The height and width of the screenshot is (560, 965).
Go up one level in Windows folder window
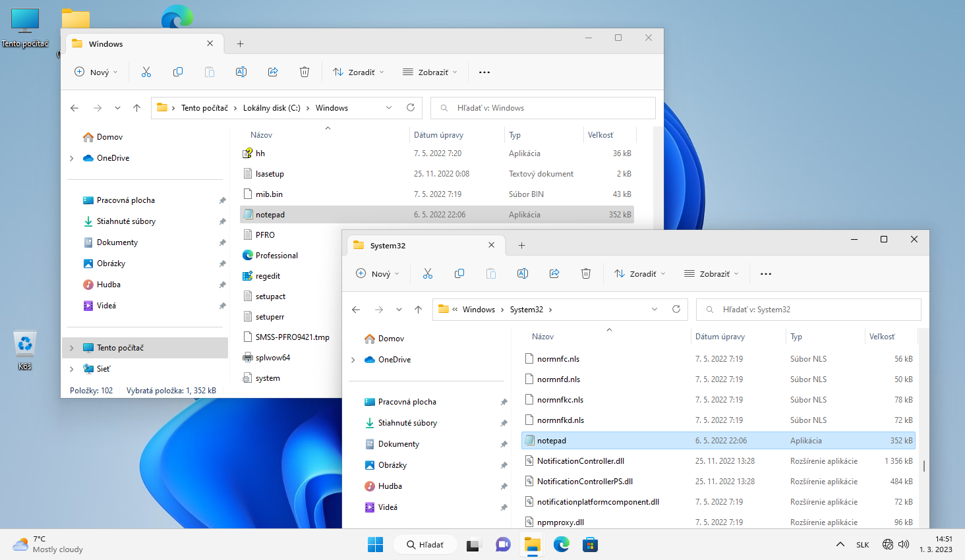(x=136, y=108)
